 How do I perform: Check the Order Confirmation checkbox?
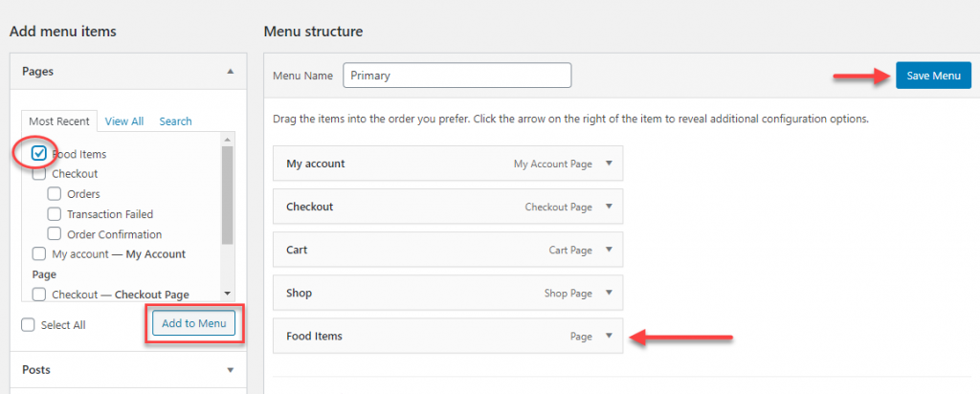55,234
